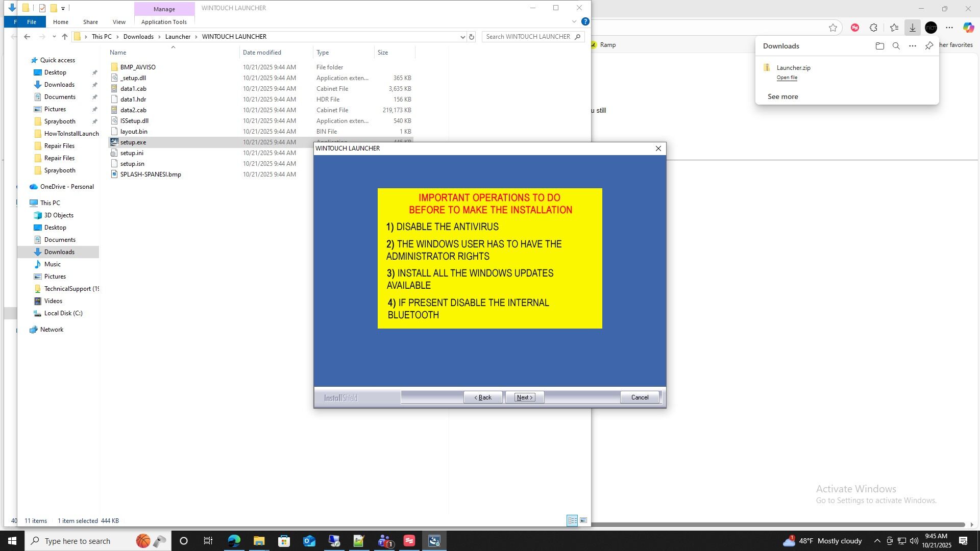Pin the Edge Downloads panel
This screenshot has height=551, width=980.
929,46
